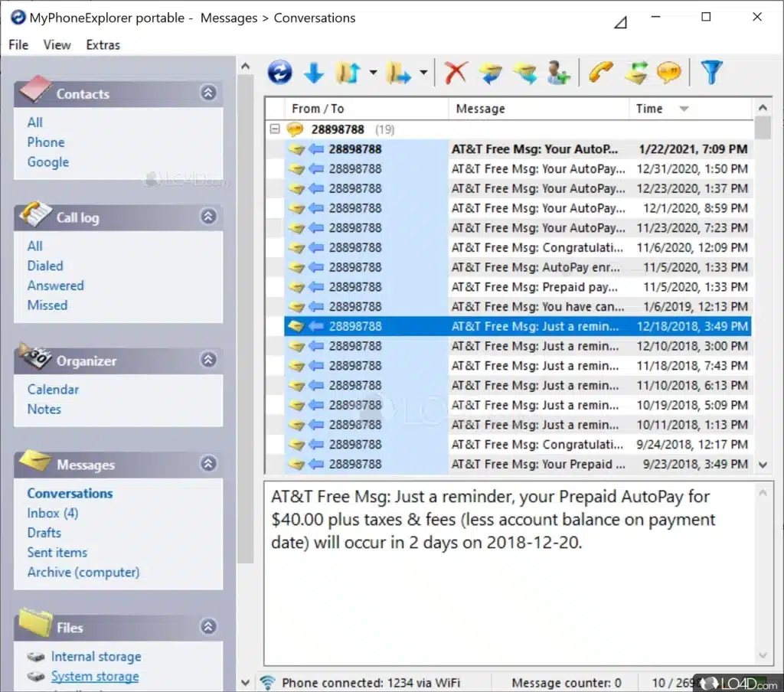Click the envelope with green arrows icon

636,73
